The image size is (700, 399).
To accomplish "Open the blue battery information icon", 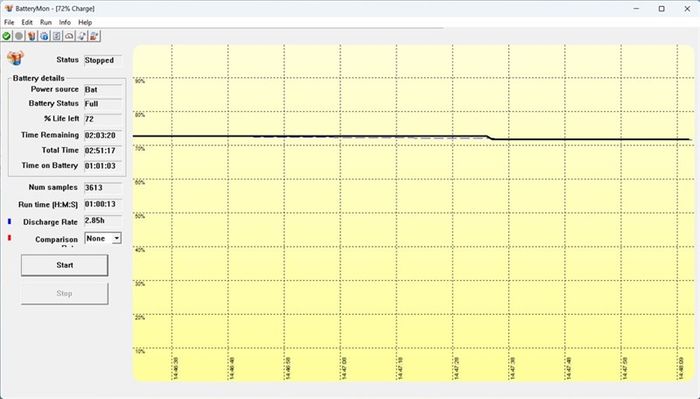I will 44,36.
